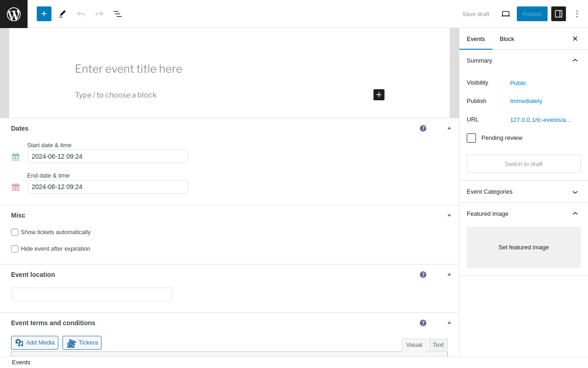Tick the Pending review checkbox
Viewport: 588px width, 368px height.
[471, 138]
